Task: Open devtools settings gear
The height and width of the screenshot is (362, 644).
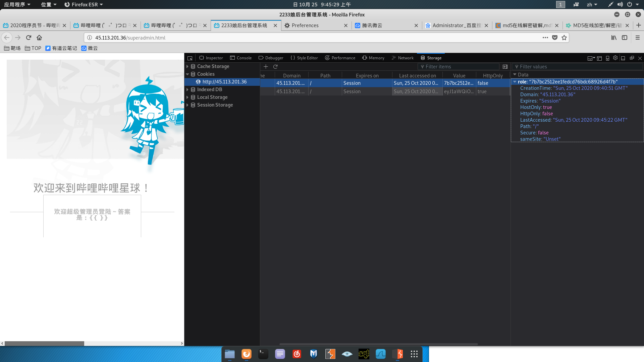Action: click(615, 58)
